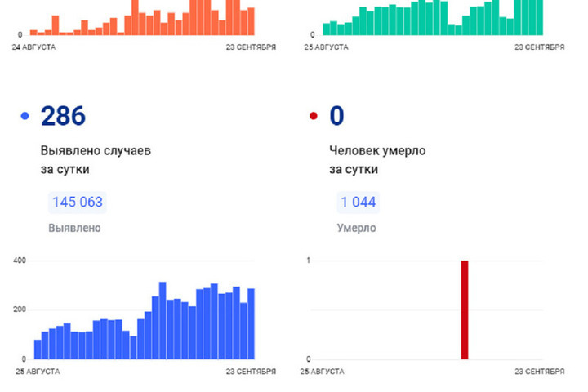Click the tallest blue bar in cases chart

click(x=163, y=321)
